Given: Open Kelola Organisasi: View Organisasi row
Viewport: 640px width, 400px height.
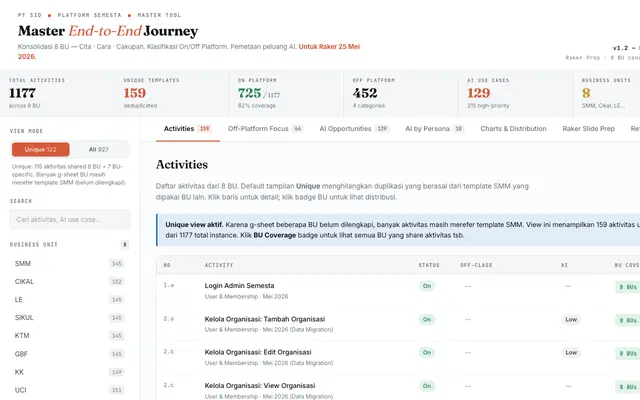Looking at the screenshot, I should click(398, 389).
